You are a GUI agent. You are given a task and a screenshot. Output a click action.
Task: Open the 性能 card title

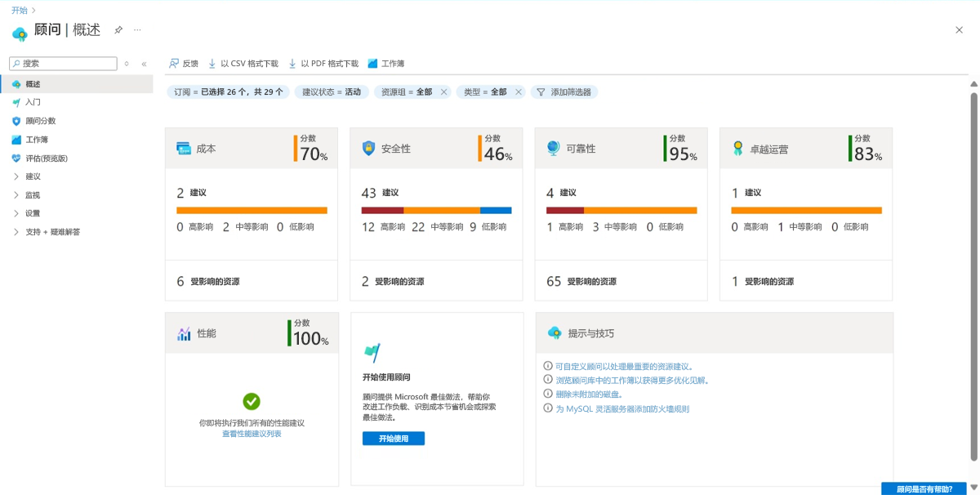coord(207,333)
